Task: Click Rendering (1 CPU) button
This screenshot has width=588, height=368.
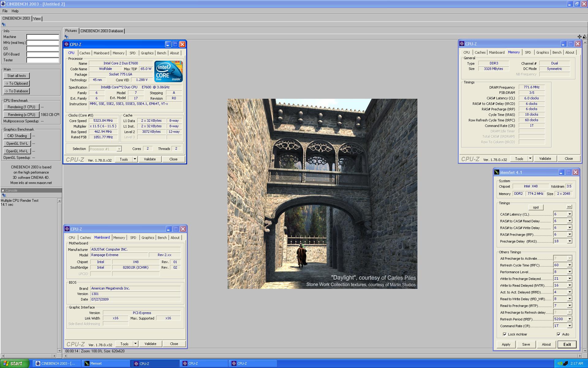Action: click(x=21, y=107)
